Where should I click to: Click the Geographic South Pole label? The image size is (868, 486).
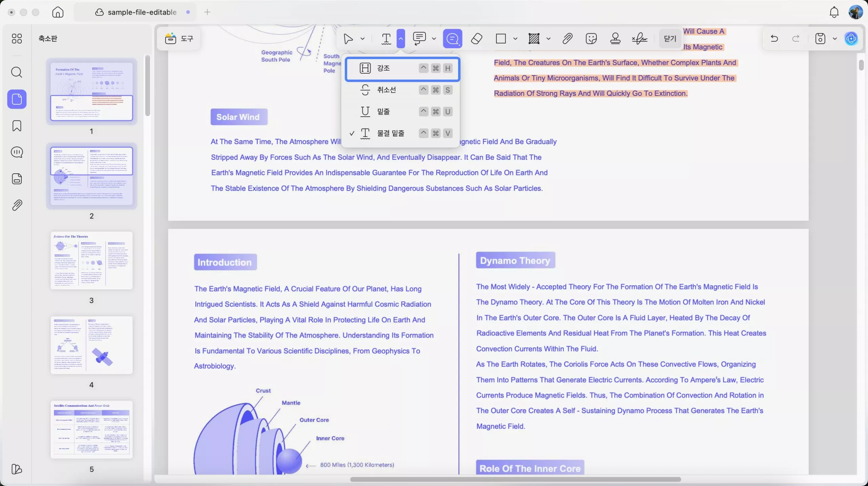click(276, 56)
